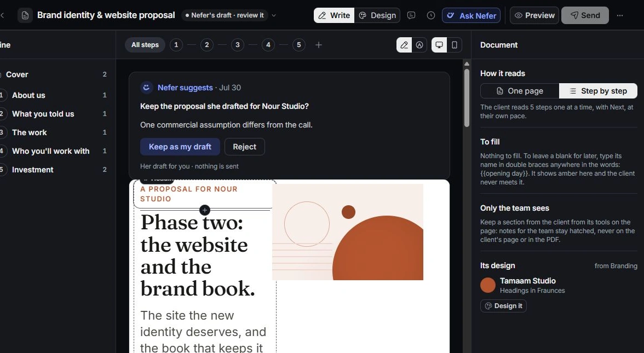
Task: Choose One page reading mode
Action: (x=520, y=91)
